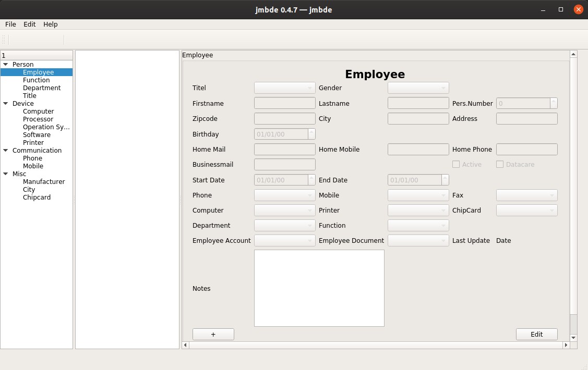Select Computer in the tree
Screen dimensions: 588x370
pyautogui.click(x=38, y=111)
